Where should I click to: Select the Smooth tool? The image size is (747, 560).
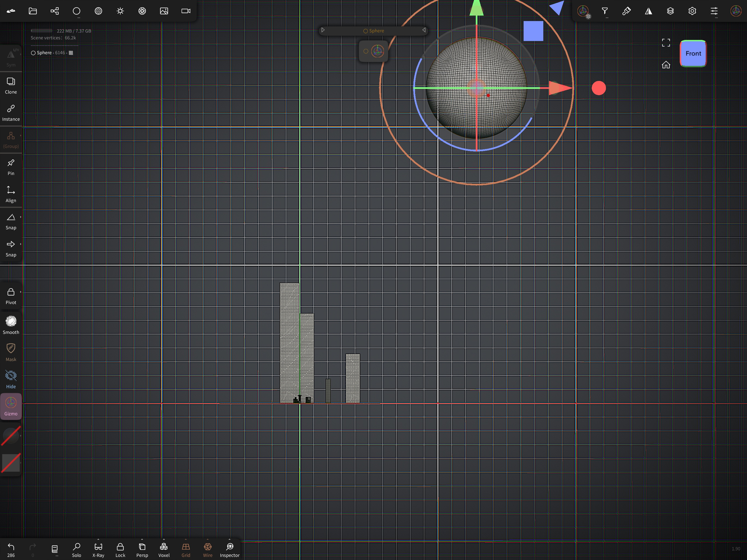[x=11, y=325]
